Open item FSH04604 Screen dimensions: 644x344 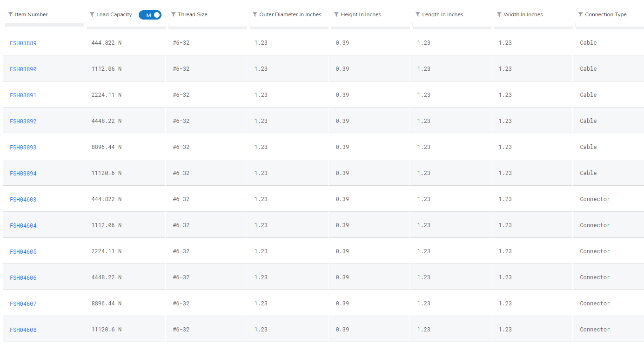point(23,226)
